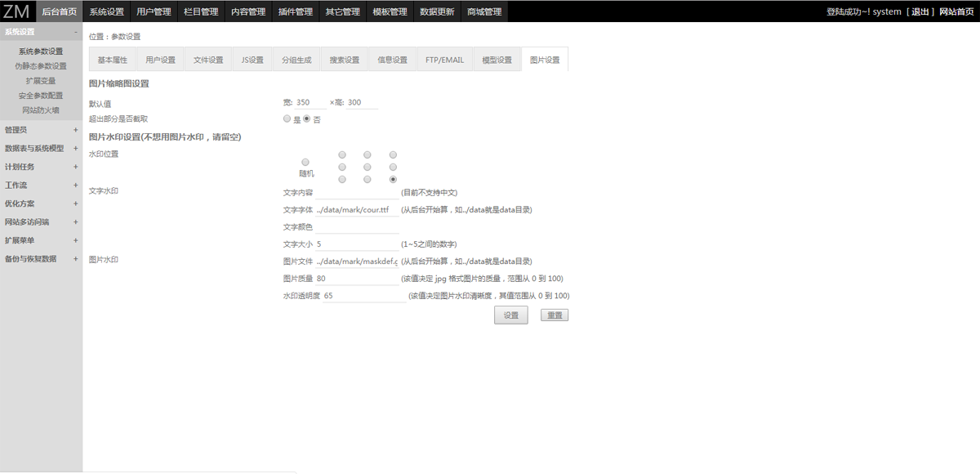The width and height of the screenshot is (980, 474).
Task: Open the FTP/EMAIL tab
Action: [x=444, y=60]
